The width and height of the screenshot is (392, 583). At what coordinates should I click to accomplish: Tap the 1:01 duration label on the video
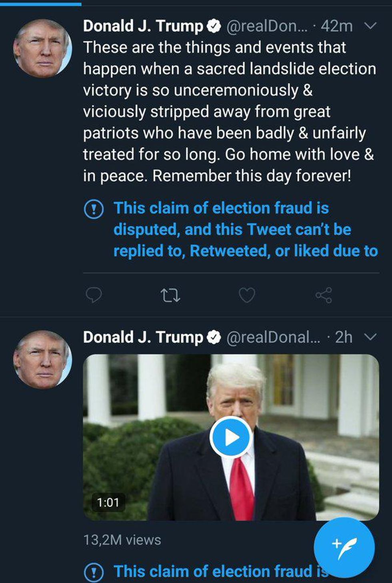[x=108, y=502]
